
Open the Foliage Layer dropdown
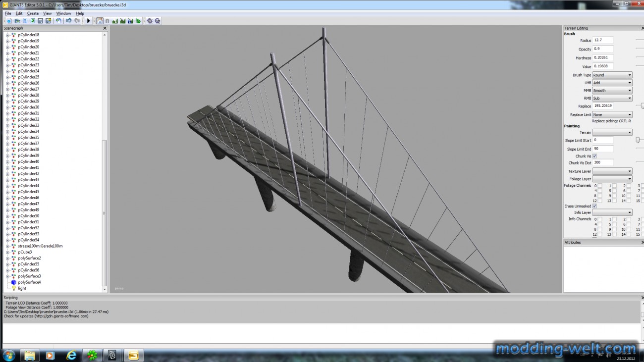[x=612, y=179]
